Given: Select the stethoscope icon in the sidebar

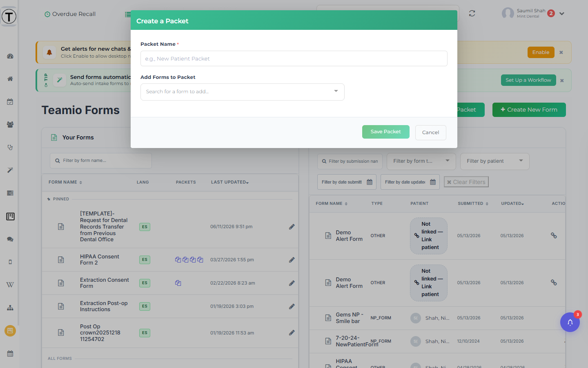Looking at the screenshot, I should pyautogui.click(x=10, y=147).
